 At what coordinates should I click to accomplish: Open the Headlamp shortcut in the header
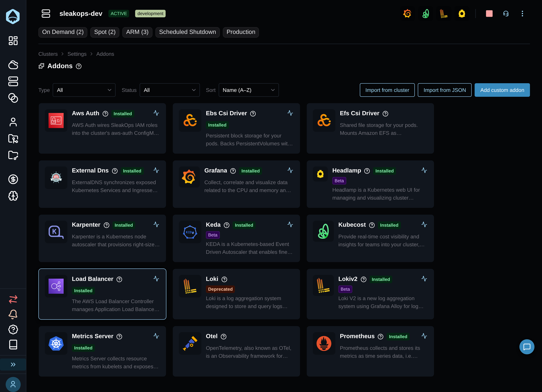[x=462, y=14]
